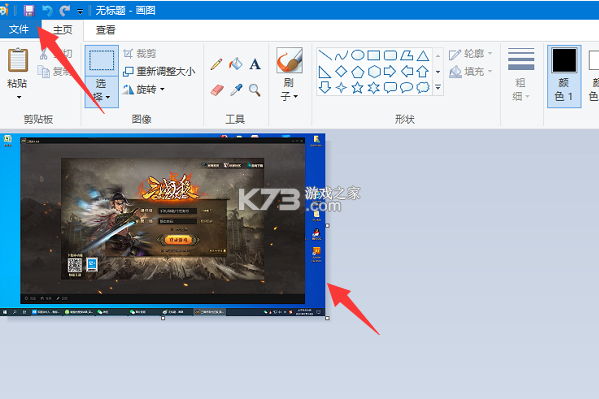Select the Magnifier tool
Screen dimensions: 599x399
pos(255,90)
